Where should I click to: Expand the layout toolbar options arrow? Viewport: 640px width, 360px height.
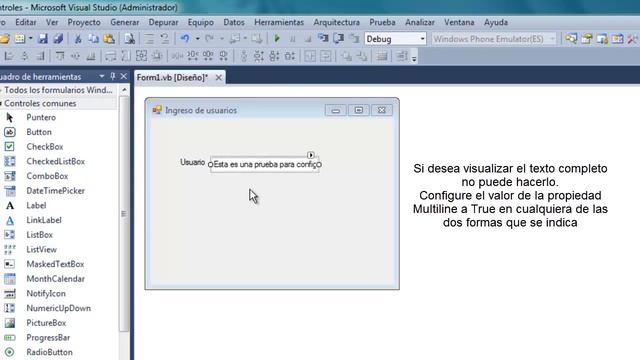pos(414,58)
